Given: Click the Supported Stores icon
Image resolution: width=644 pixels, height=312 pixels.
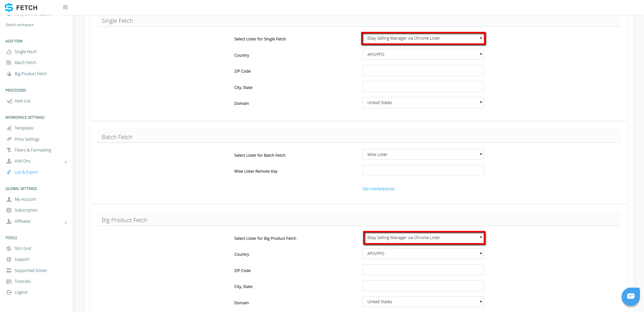Looking at the screenshot, I should [9, 271].
